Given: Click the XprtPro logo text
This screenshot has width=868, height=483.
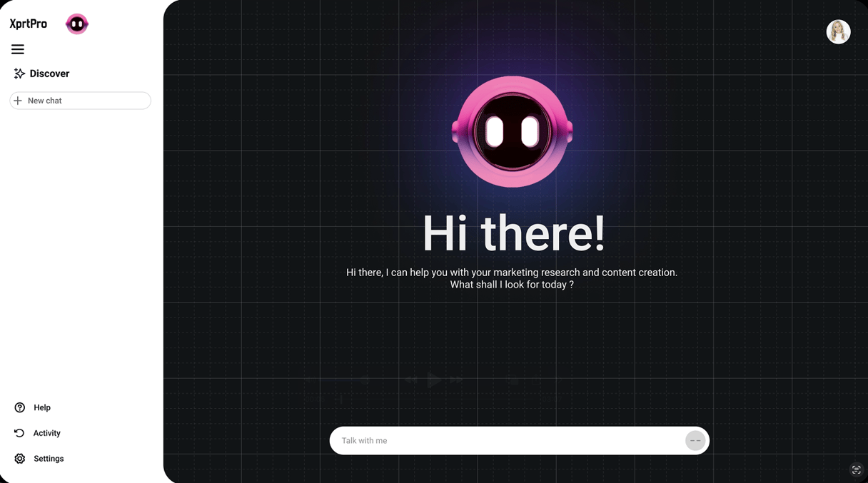Looking at the screenshot, I should pyautogui.click(x=29, y=24).
